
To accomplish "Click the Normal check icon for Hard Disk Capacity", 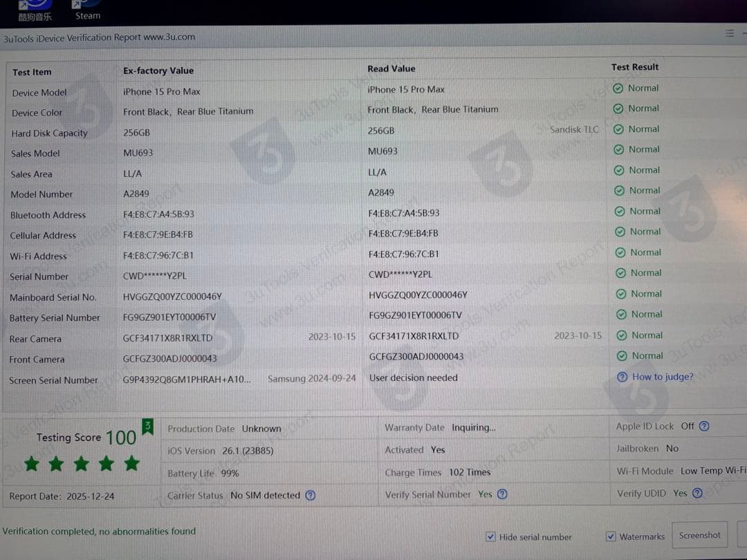I will coord(618,129).
